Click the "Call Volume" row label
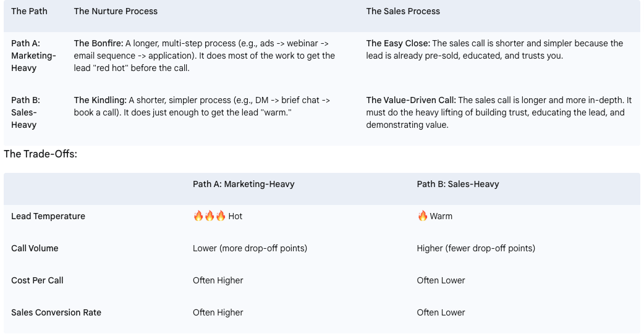The width and height of the screenshot is (644, 334). pos(35,248)
